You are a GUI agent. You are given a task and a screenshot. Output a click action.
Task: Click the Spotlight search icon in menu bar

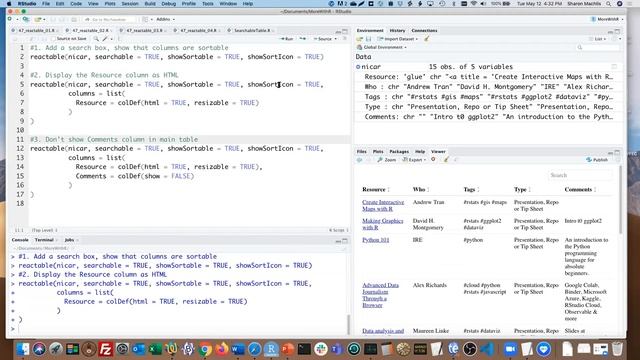click(609, 4)
